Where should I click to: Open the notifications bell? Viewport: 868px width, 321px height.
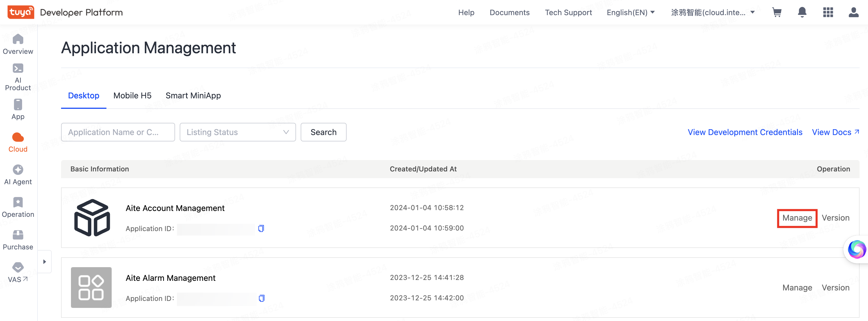click(802, 12)
